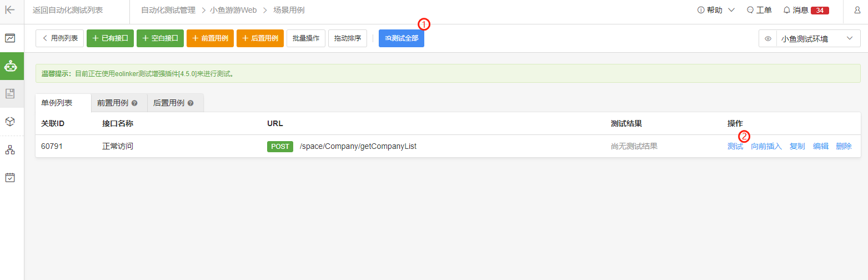The height and width of the screenshot is (280, 868).
Task: Open the cube package sidebar icon
Action: 10,122
